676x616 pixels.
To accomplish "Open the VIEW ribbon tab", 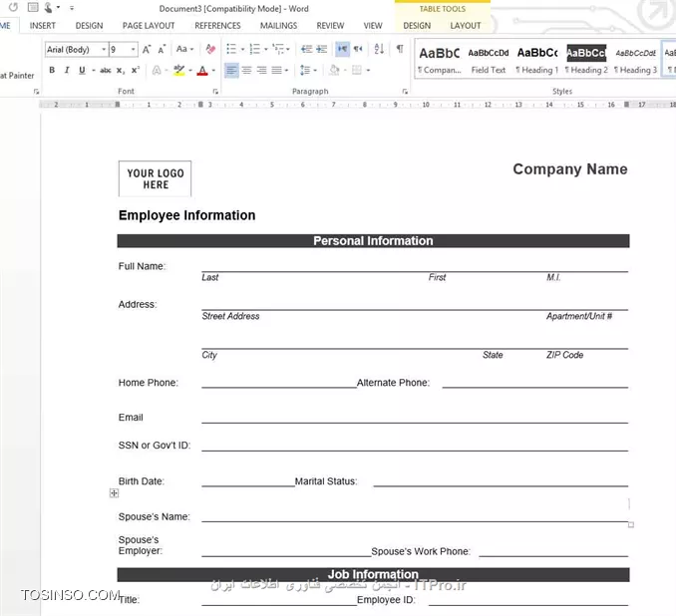I will point(373,26).
